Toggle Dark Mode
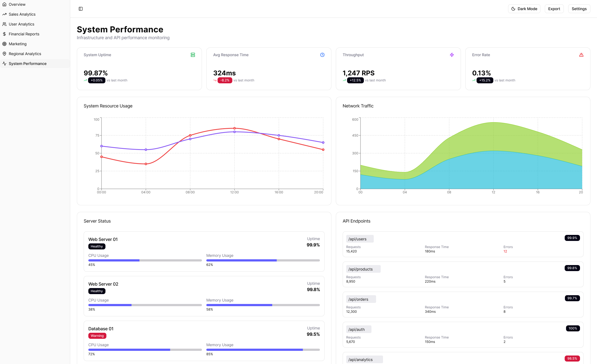This screenshot has height=364, width=597. tap(524, 9)
